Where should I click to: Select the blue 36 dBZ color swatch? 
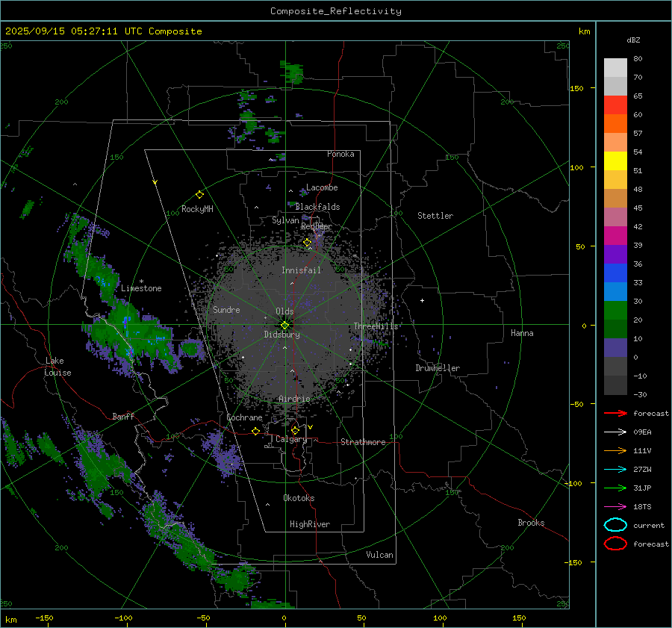[x=615, y=273]
